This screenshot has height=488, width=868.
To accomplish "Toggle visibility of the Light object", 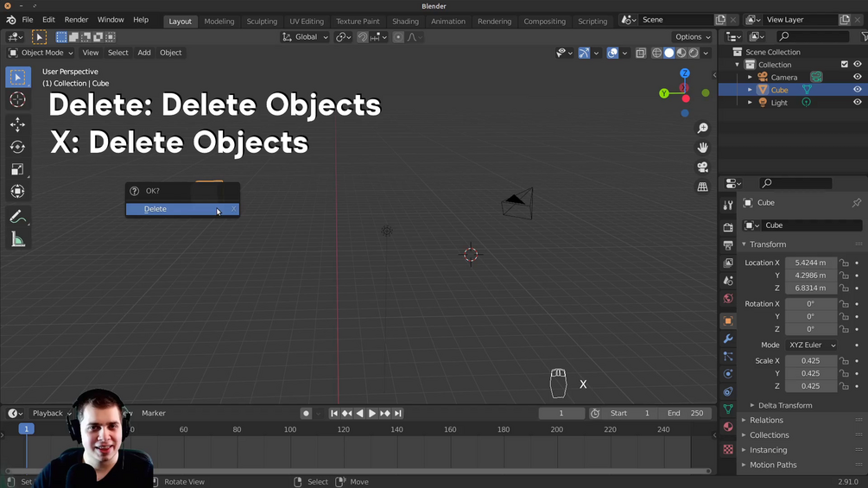I will pos(857,103).
